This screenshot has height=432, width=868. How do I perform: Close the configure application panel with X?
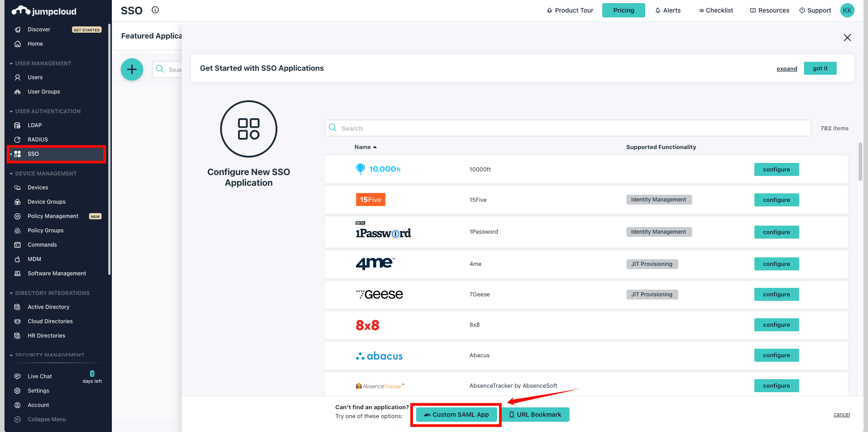(847, 38)
